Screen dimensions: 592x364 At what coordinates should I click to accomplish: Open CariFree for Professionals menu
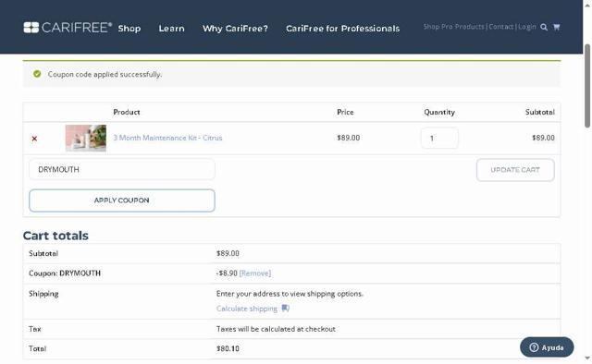(342, 29)
